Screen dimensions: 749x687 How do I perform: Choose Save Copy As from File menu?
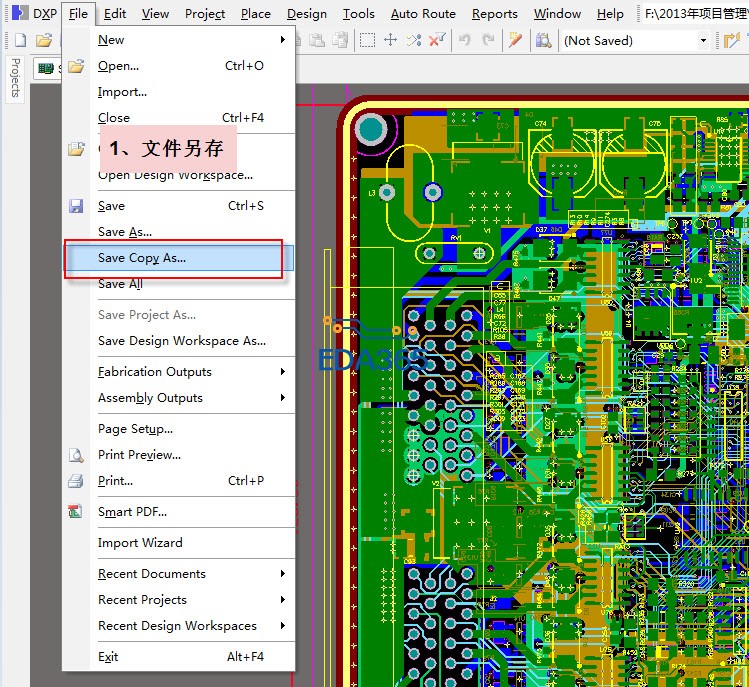(142, 258)
